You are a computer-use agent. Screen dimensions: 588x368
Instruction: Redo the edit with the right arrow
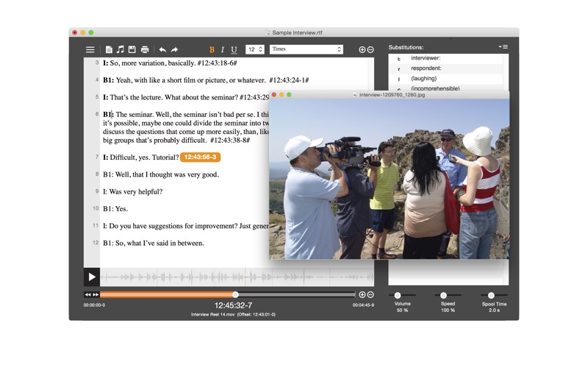(x=174, y=49)
